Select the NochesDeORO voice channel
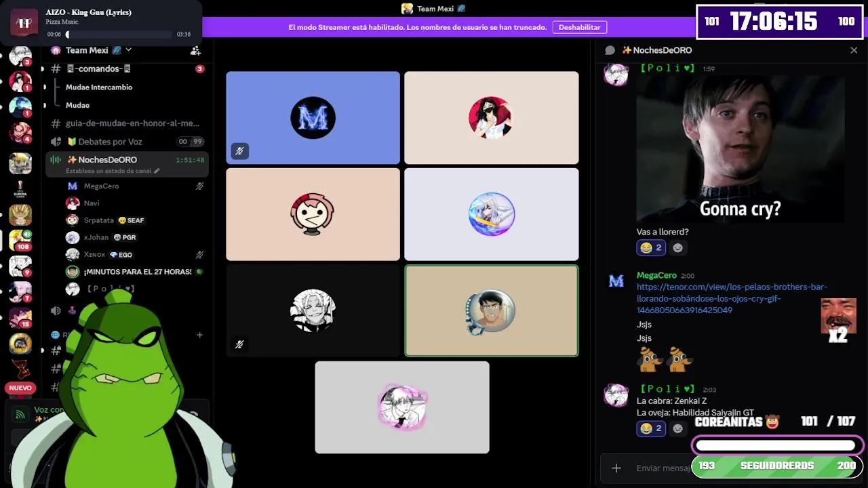868x488 pixels. tap(127, 160)
